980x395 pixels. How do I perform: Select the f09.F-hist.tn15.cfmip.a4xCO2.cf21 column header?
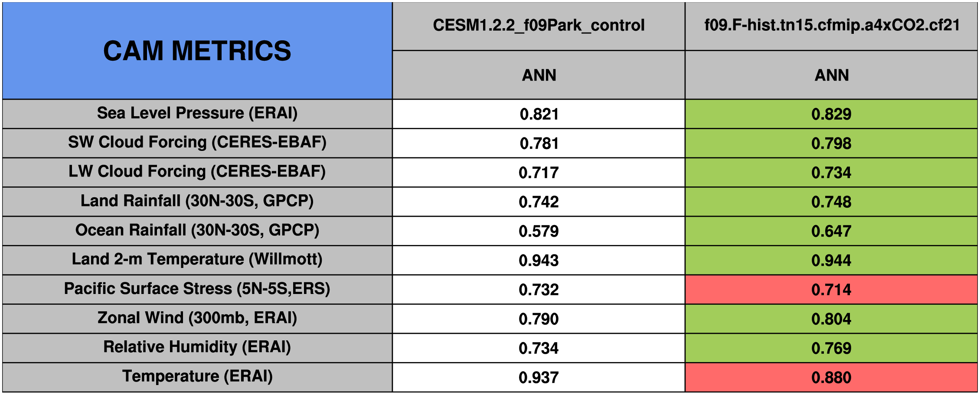(x=832, y=26)
